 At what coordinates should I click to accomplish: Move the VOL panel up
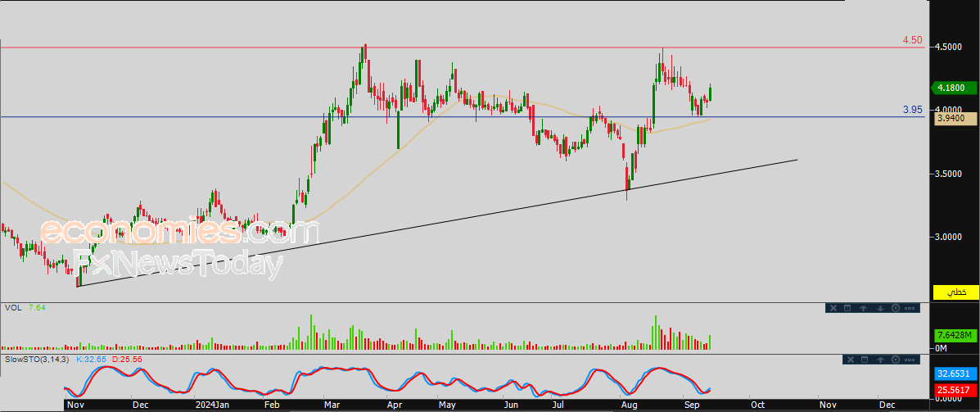tap(863, 308)
